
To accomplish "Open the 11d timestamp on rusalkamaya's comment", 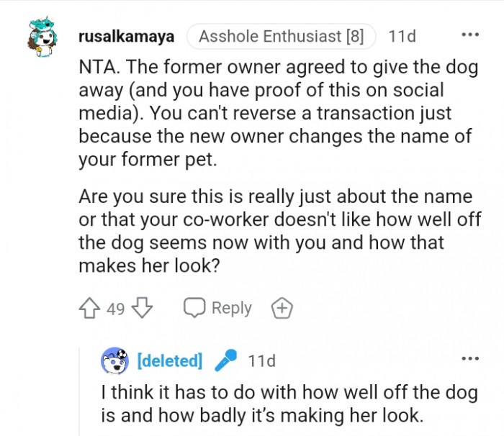I will click(x=401, y=36).
